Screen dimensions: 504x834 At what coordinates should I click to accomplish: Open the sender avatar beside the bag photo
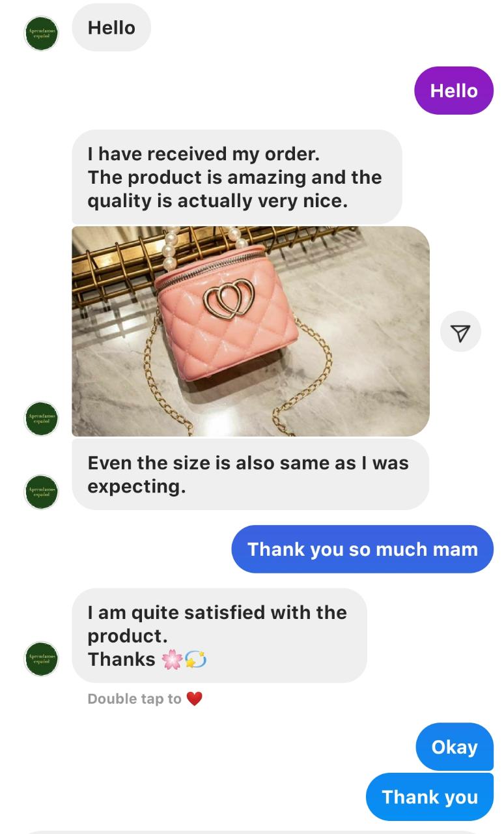tap(42, 418)
